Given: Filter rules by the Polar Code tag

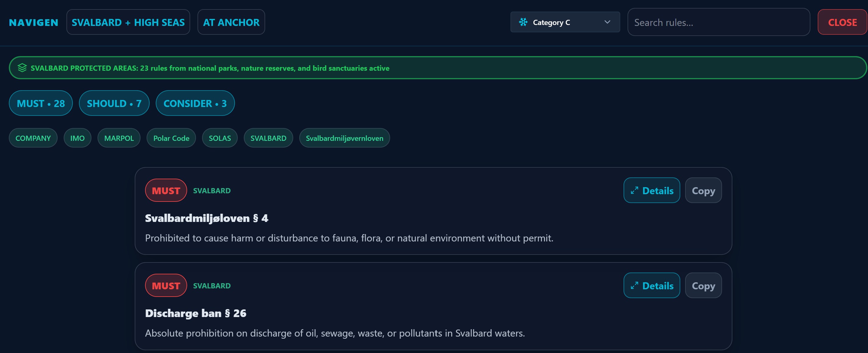Looking at the screenshot, I should 171,138.
